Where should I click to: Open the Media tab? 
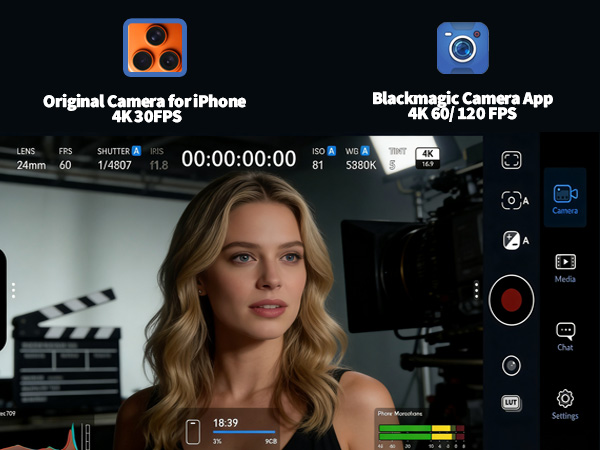565,268
